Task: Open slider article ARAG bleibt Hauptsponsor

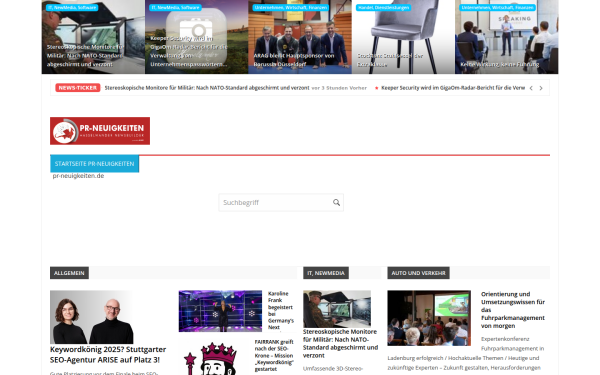Action: click(x=294, y=60)
